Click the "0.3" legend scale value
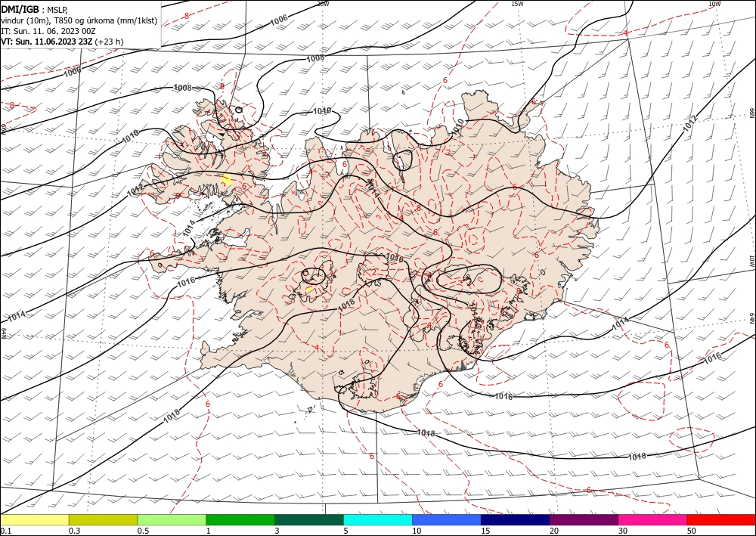Screen dimensions: 756x536 [75, 531]
